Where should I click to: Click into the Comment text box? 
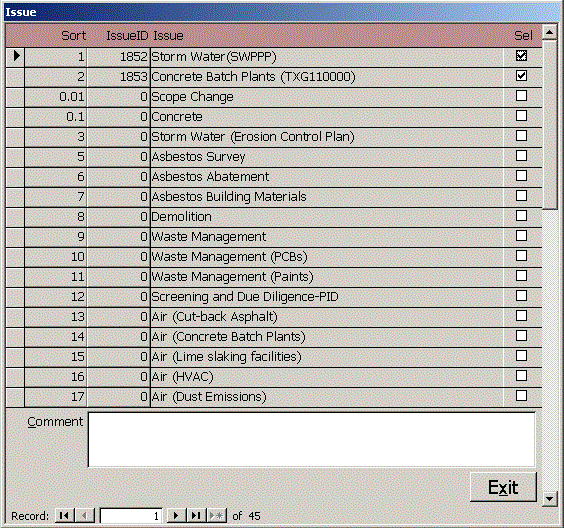(x=311, y=440)
